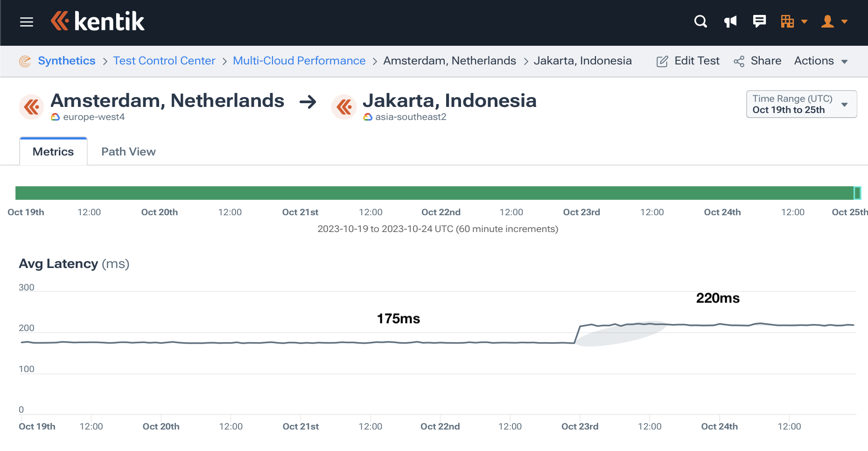Click the Synthetics swirl icon in breadcrumb

[x=25, y=61]
